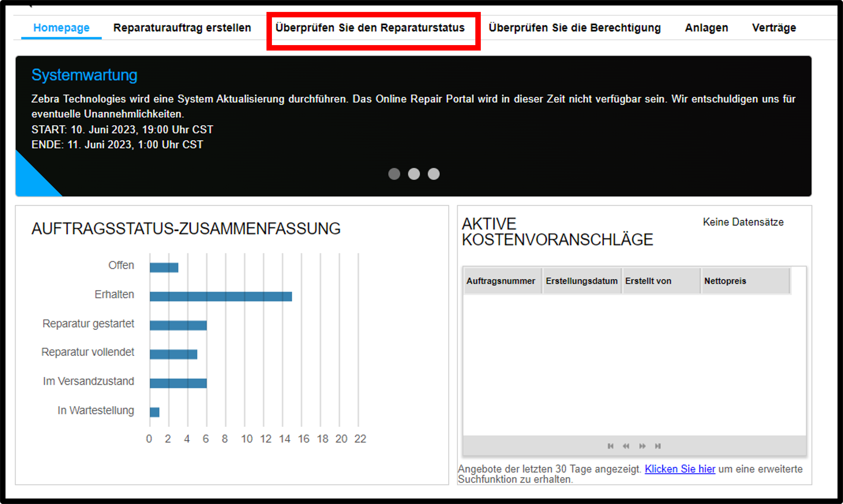Select the Reparatur gestartet bar
This screenshot has height=504, width=843.
pos(178,325)
